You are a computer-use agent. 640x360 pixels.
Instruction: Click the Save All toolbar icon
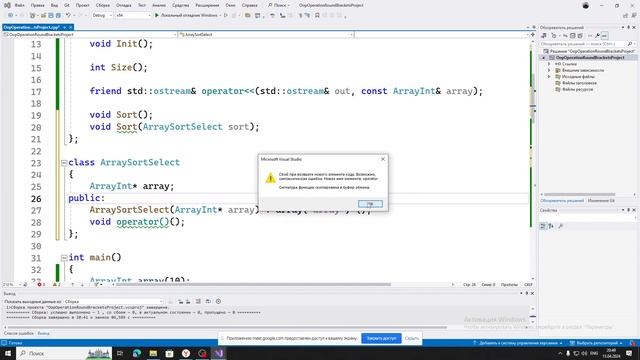[58, 15]
